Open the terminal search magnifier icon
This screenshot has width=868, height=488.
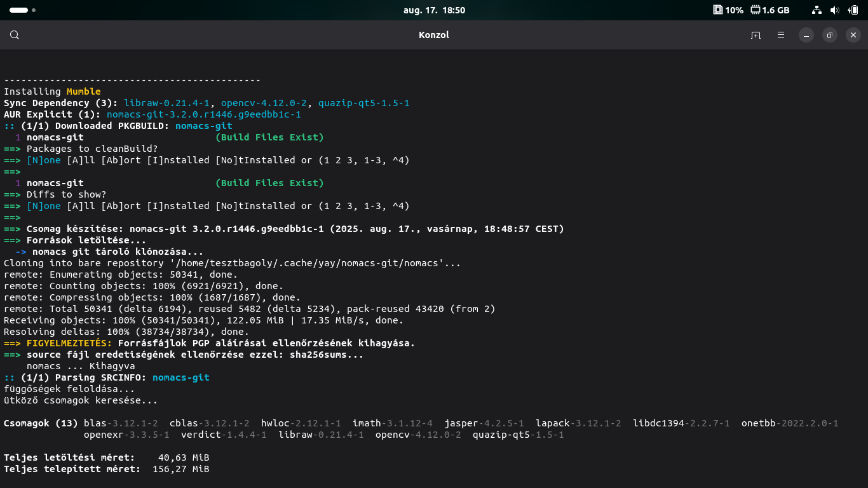(x=15, y=35)
